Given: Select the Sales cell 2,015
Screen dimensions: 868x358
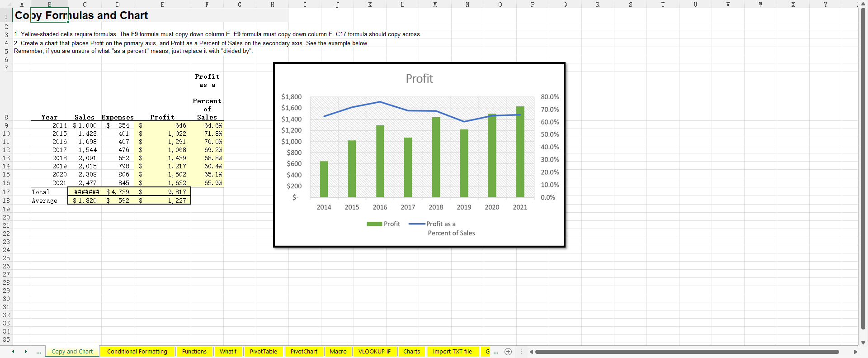Looking at the screenshot, I should click(x=85, y=166).
